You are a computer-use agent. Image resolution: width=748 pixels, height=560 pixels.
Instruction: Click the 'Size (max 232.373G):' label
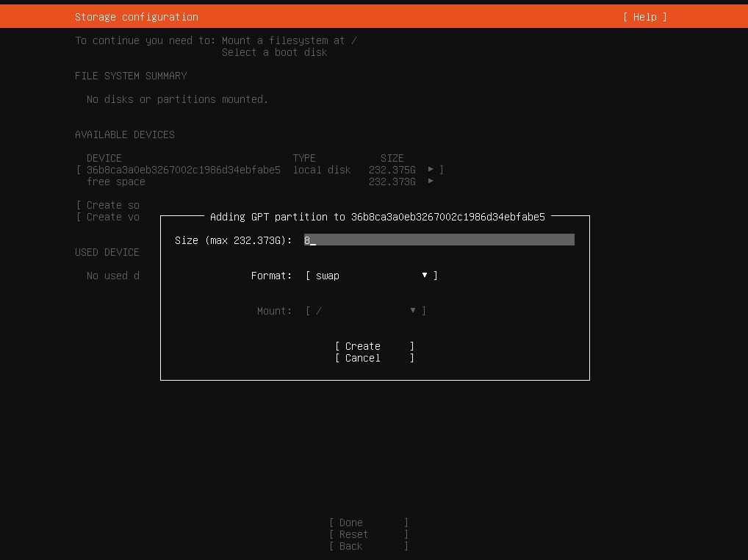[x=233, y=240]
